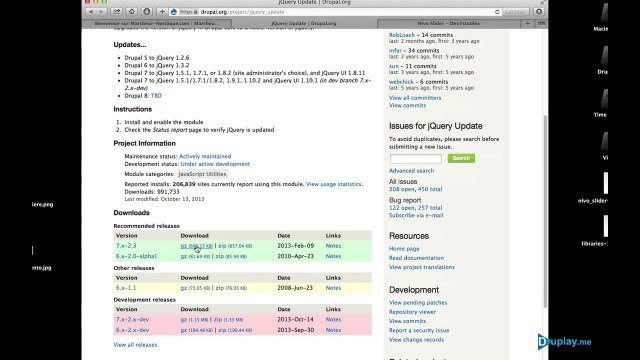Open the View project translations link

click(x=422, y=267)
